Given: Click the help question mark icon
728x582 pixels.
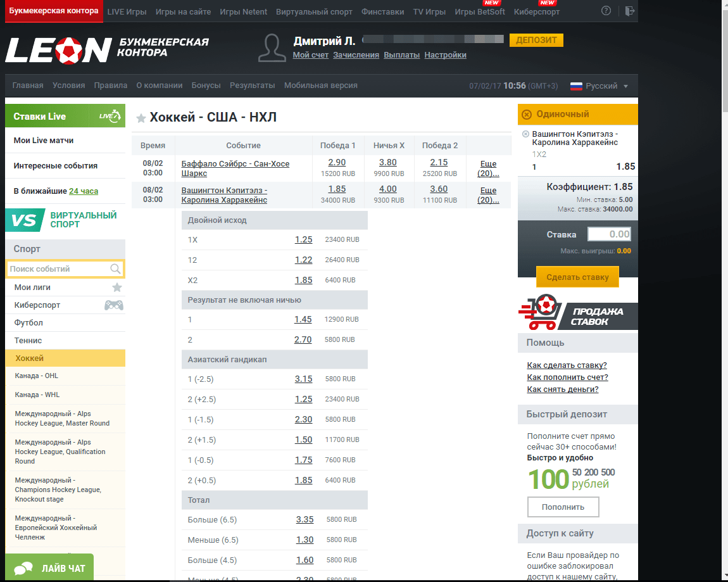Looking at the screenshot, I should tap(606, 11).
